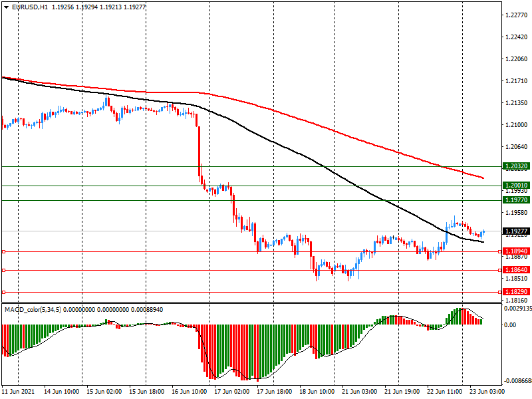
Task: Click the 1.20640 price scale value
Action: [517, 146]
